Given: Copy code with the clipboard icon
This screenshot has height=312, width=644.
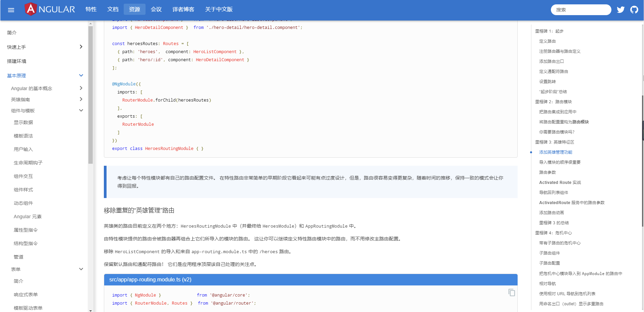Looking at the screenshot, I should point(512,292).
